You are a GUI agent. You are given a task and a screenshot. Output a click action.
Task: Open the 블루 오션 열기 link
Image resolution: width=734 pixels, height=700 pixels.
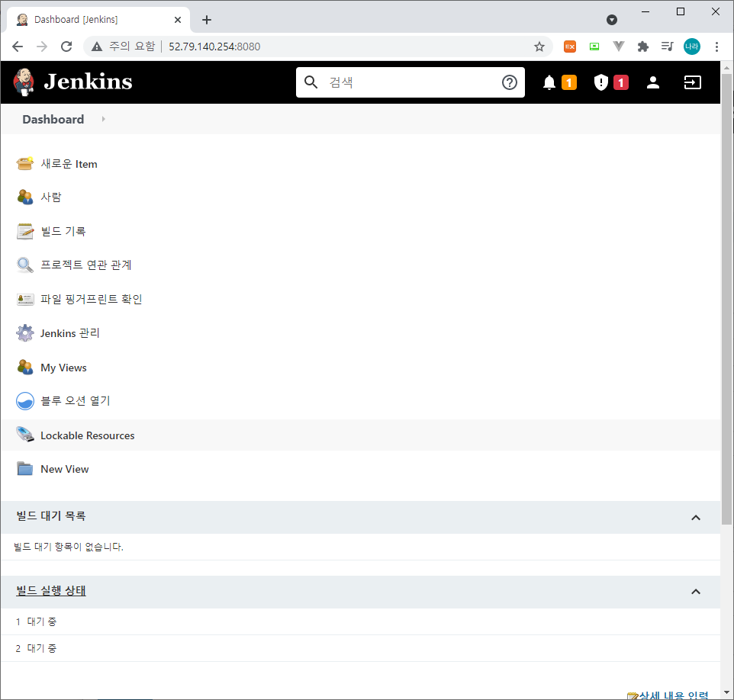point(76,401)
